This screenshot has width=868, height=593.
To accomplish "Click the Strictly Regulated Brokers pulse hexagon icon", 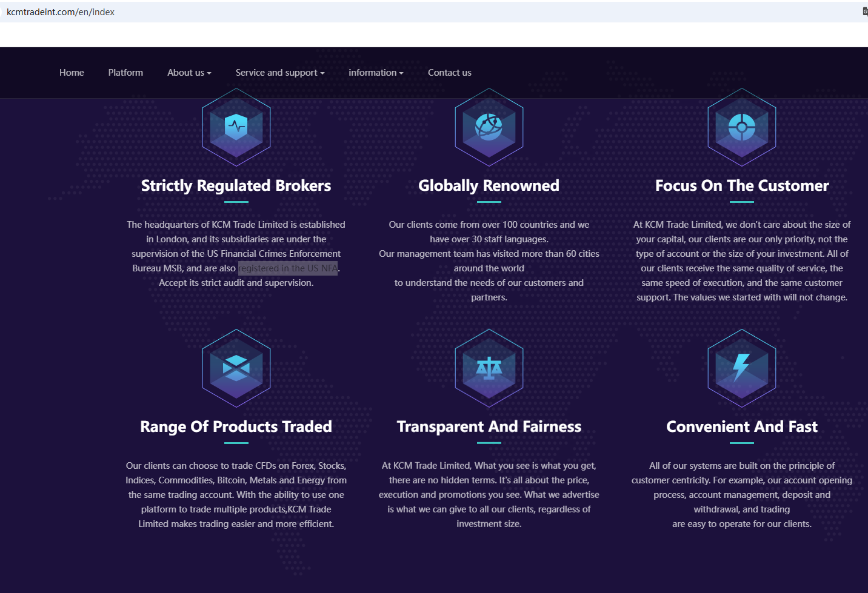I will 236,127.
